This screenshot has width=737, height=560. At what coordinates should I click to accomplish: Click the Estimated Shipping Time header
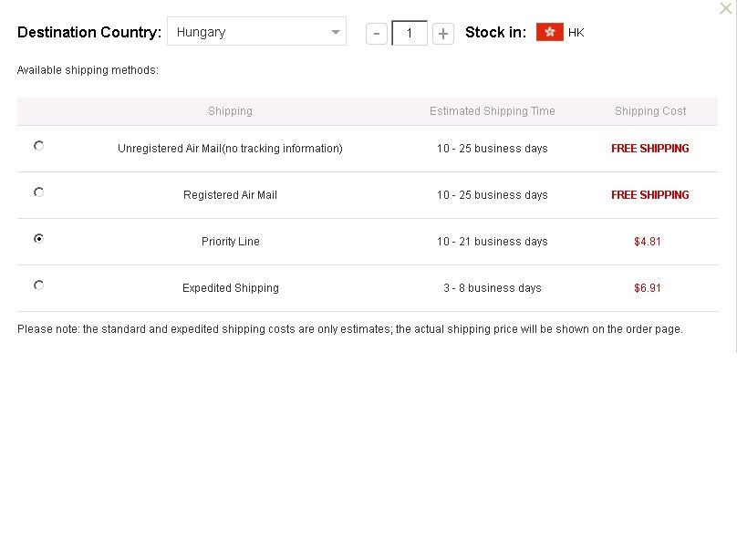click(x=493, y=111)
